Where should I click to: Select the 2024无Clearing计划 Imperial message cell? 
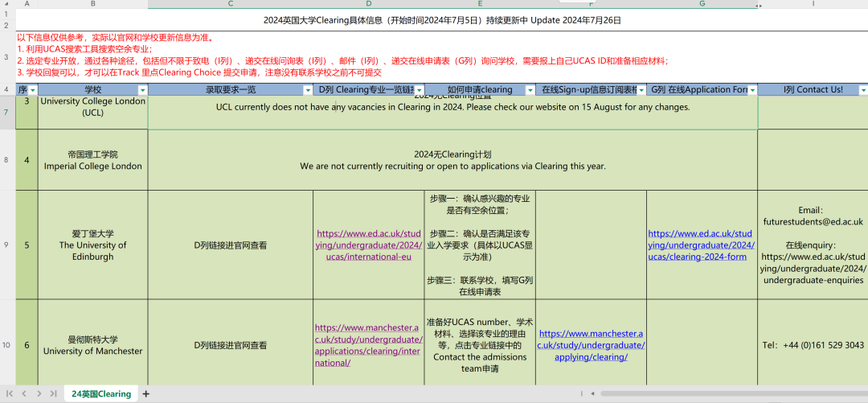(x=452, y=159)
